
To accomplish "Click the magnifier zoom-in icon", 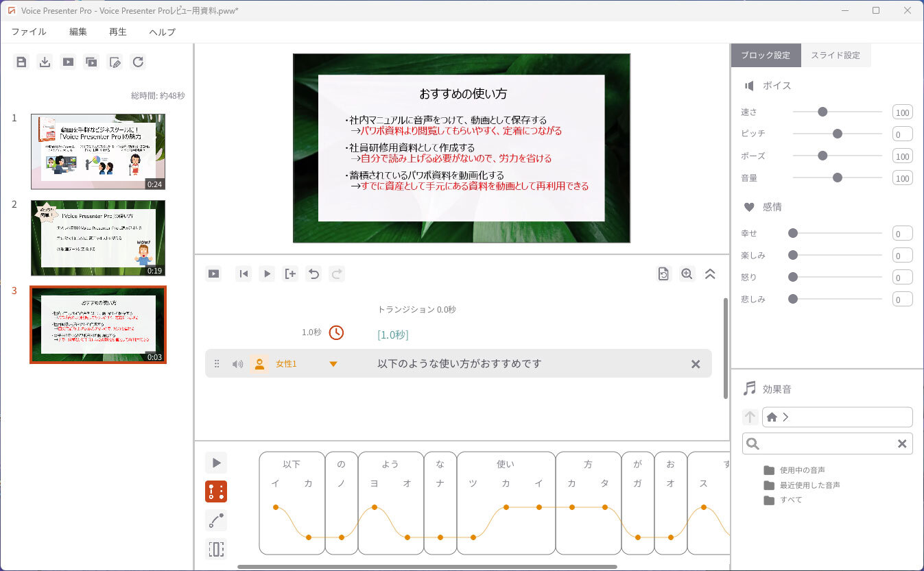I will point(687,274).
